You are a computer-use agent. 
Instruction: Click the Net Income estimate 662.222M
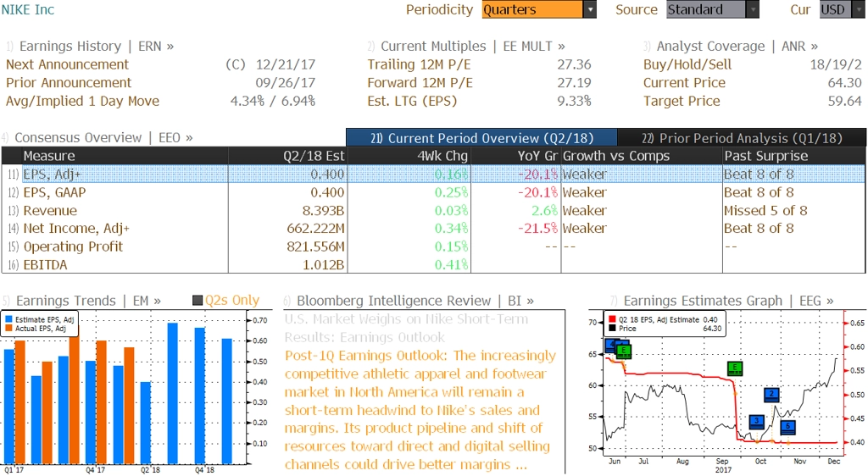tap(315, 229)
